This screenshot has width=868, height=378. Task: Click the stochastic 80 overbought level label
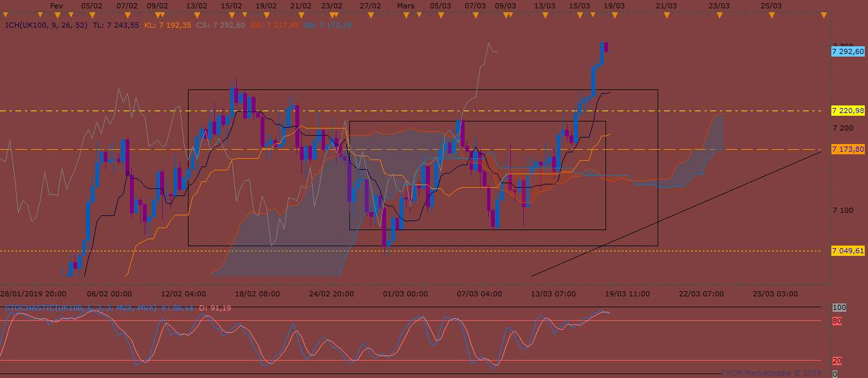pyautogui.click(x=836, y=320)
